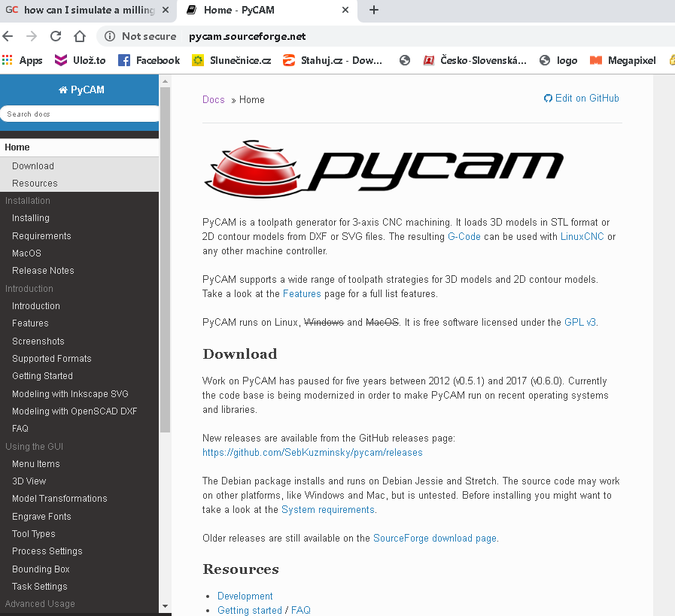Open the System requirements link

(x=328, y=510)
